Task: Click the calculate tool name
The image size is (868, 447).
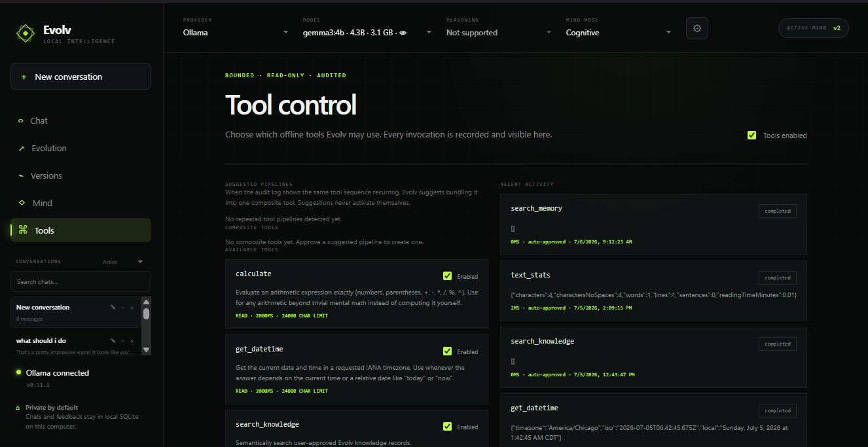Action: click(x=253, y=274)
